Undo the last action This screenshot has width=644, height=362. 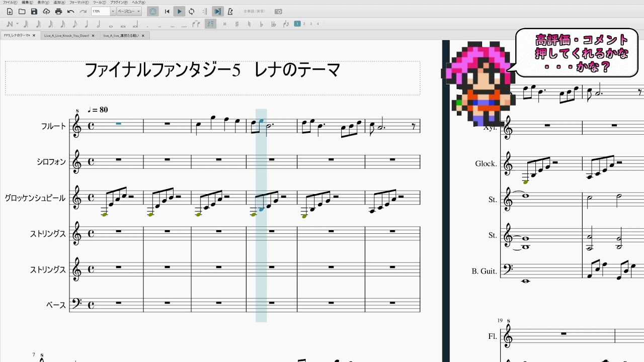71,11
